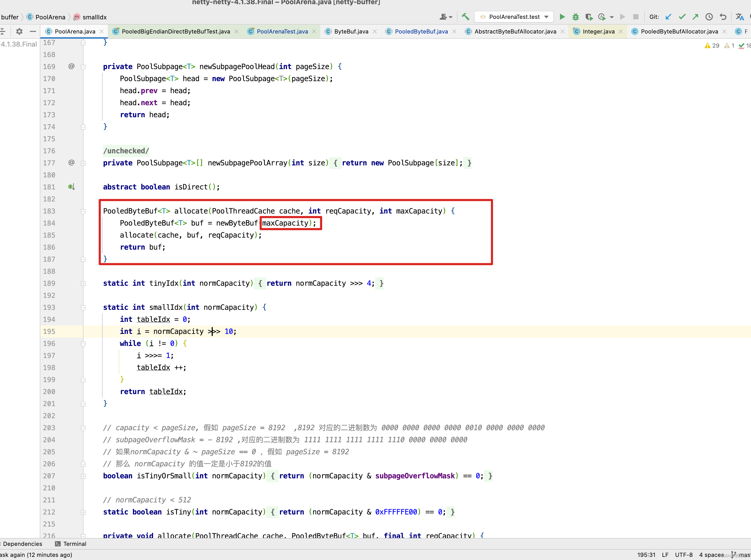Start debugging with the green bug icon

[575, 16]
